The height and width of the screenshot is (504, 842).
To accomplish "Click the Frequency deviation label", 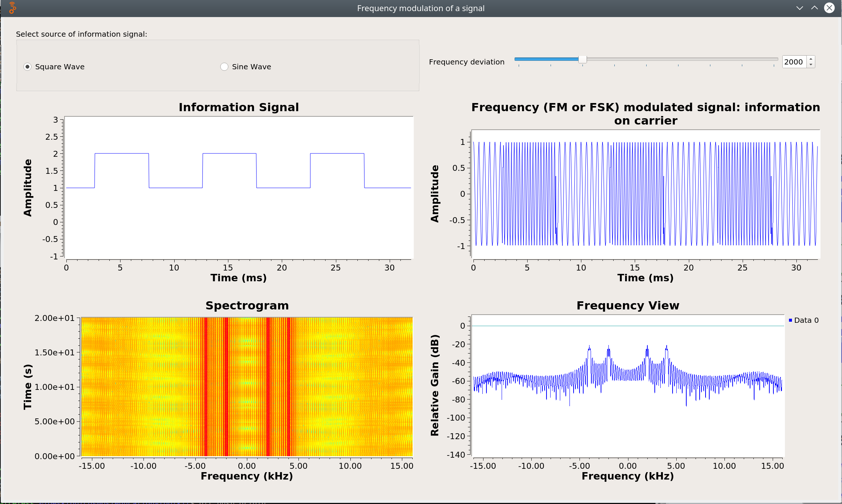I will tap(466, 62).
